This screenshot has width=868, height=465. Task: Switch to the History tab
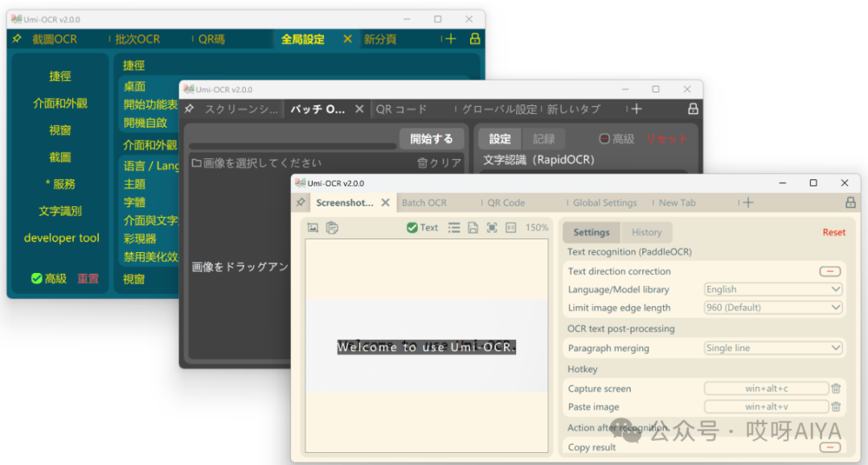pyautogui.click(x=646, y=232)
